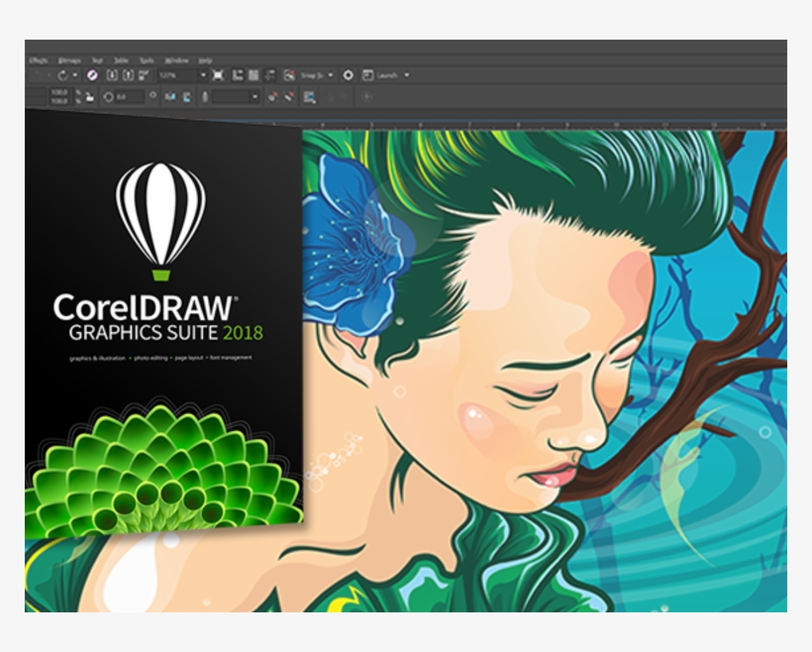
Task: Click the Options gear icon on the toolbar
Action: coord(348,72)
